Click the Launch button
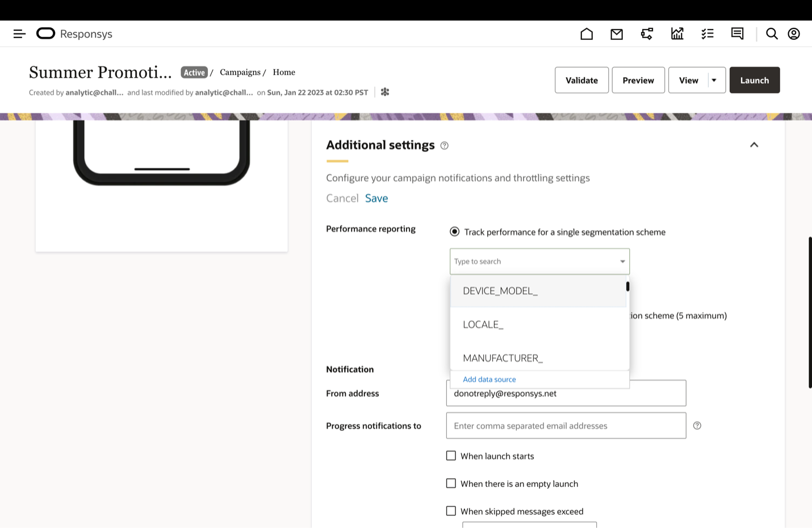 click(754, 80)
